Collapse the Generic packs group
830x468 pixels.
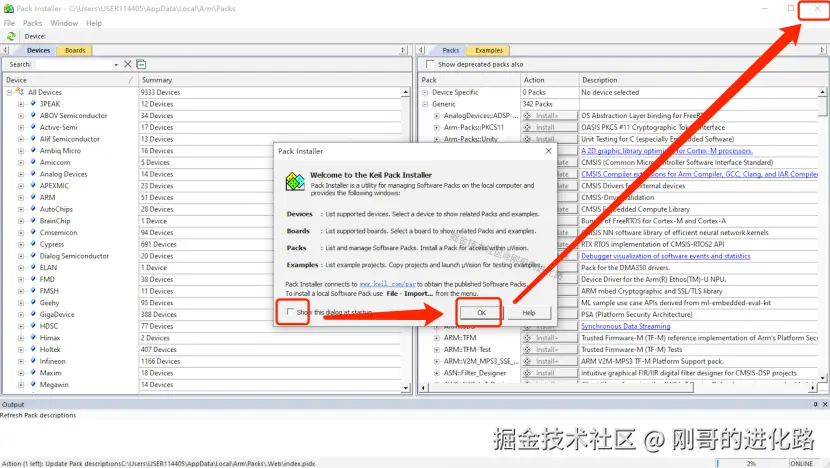[x=425, y=104]
